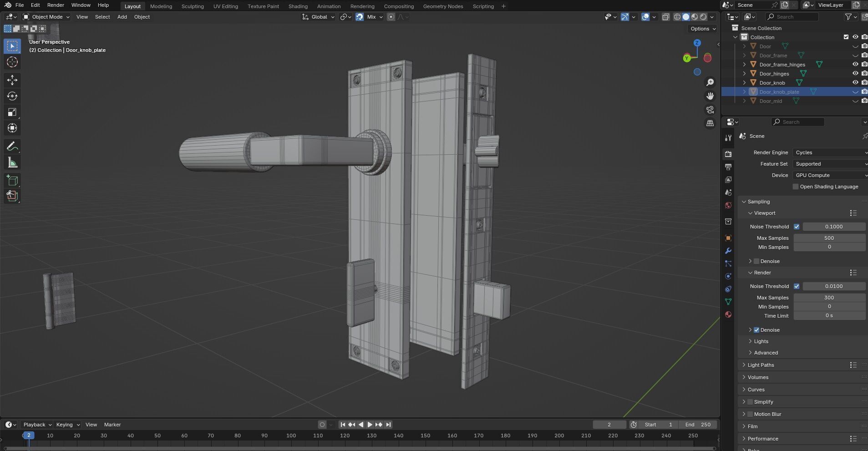Hide Door_knob in viewport via eye

(855, 83)
